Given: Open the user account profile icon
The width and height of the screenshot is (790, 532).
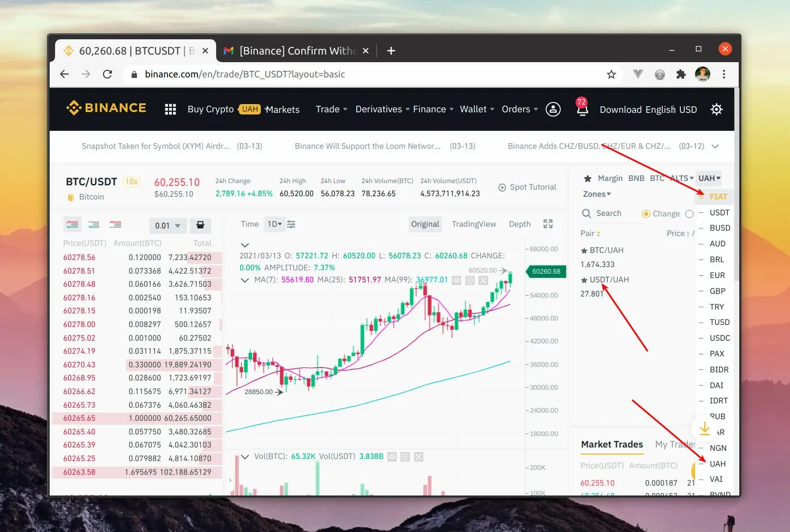Looking at the screenshot, I should [553, 110].
